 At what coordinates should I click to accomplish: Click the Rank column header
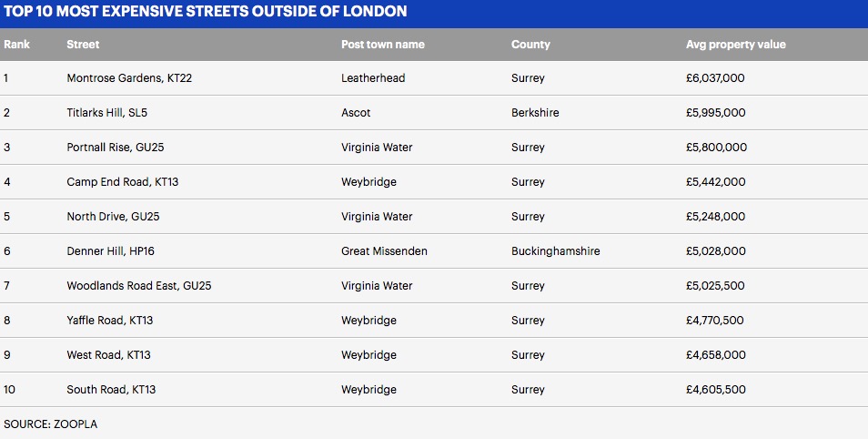(x=16, y=45)
